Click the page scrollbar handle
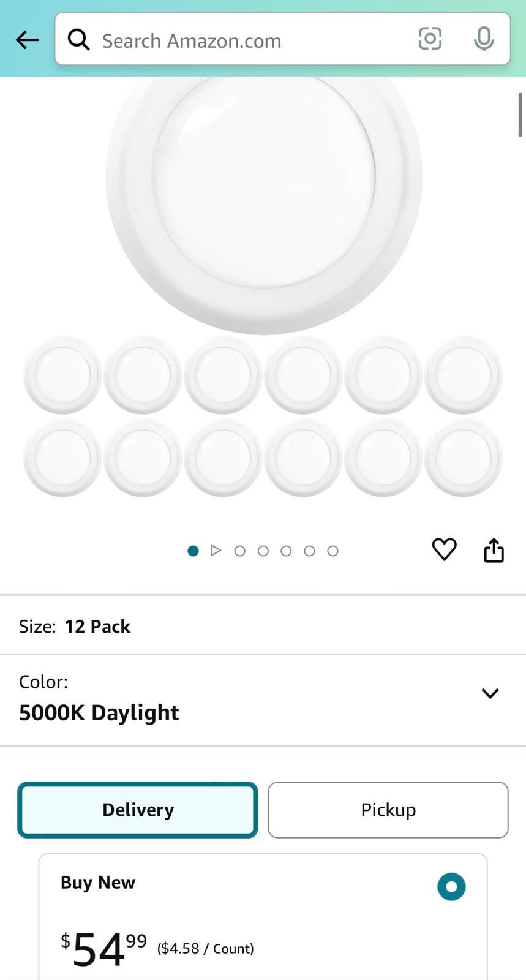Screen dimensions: 526x980 point(520,115)
